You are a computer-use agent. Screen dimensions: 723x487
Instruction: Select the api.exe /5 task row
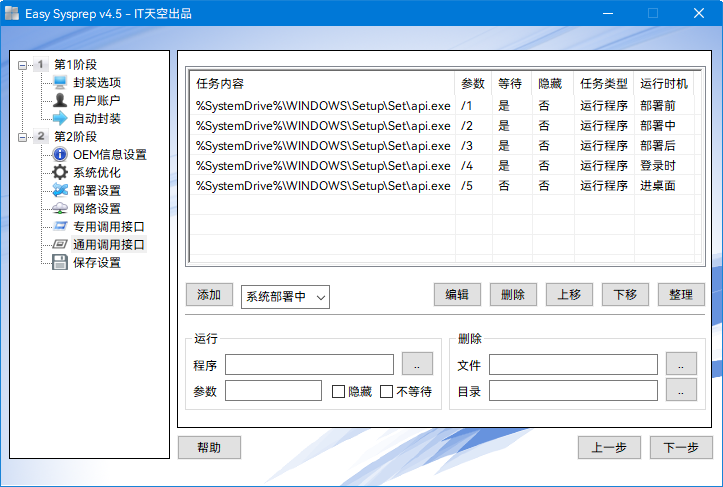pyautogui.click(x=445, y=185)
